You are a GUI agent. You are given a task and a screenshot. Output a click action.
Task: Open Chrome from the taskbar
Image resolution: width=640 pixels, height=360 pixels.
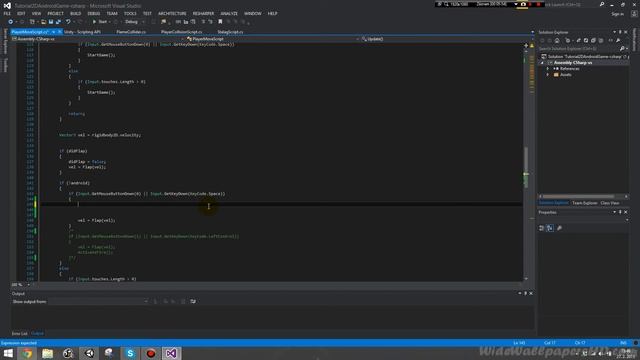point(27,353)
